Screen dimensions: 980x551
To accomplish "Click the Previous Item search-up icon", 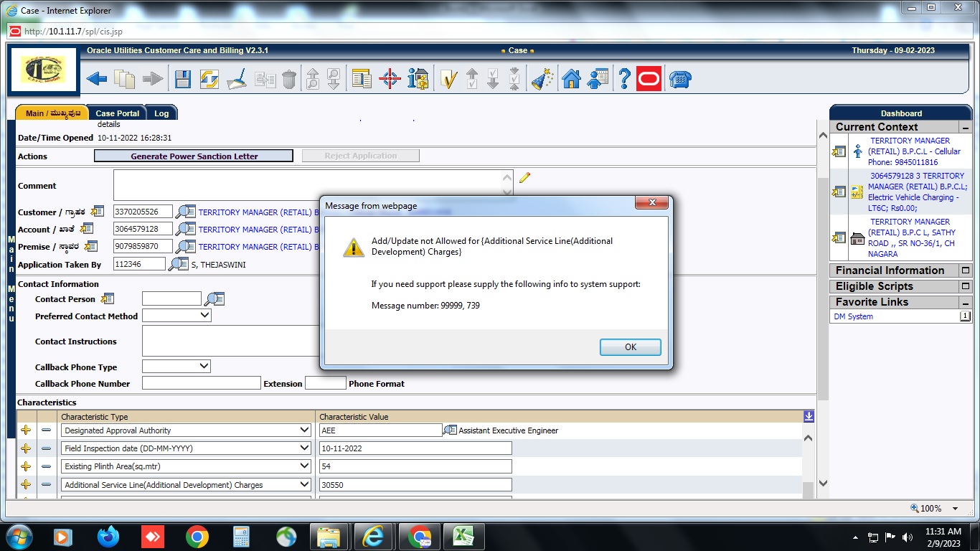I will pyautogui.click(x=313, y=79).
